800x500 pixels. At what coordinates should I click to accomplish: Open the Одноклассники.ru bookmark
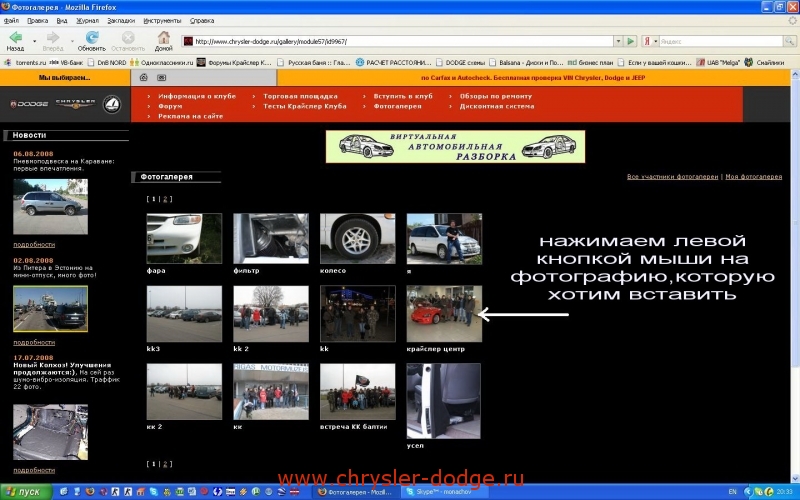(162, 62)
